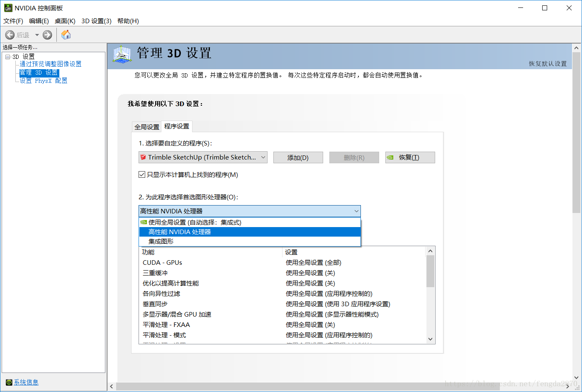582x392 pixels.
Task: Select 垂直同步 row
Action: (282, 304)
